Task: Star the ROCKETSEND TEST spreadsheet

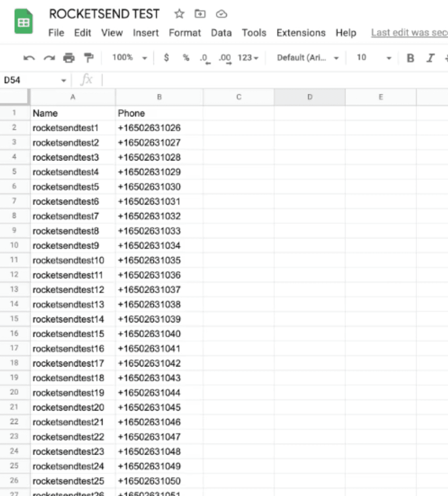Action: 179,14
